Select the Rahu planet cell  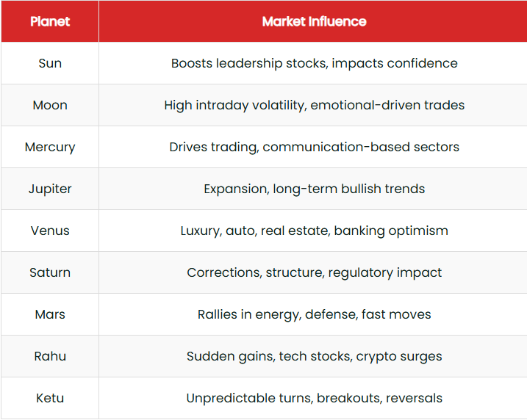click(50, 356)
